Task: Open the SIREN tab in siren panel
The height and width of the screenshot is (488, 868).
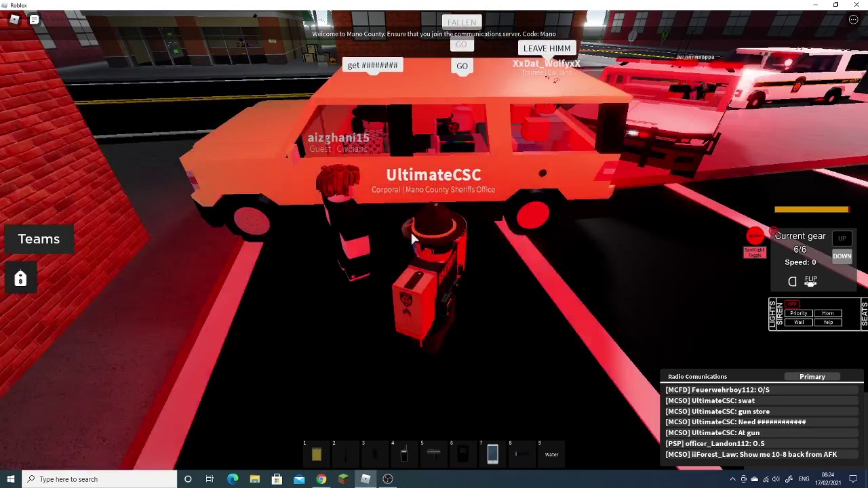Action: point(780,314)
